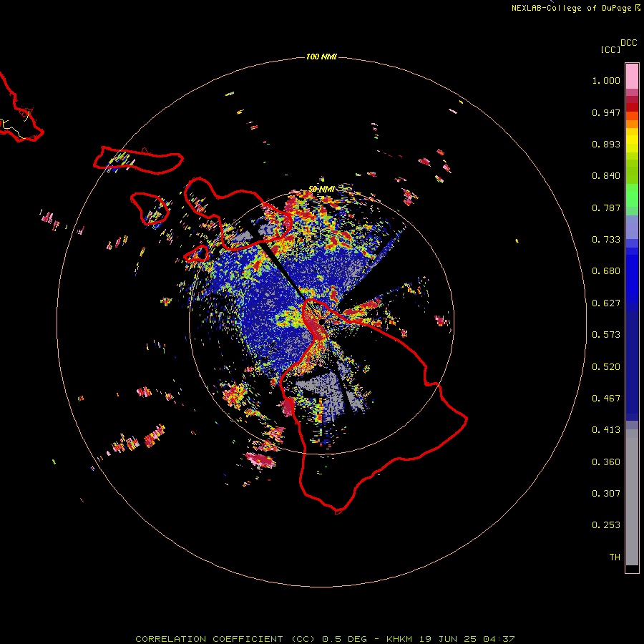644x644 pixels.
Task: Click the Correlation Coefficient KHKM caption at bottom
Action: (325, 639)
